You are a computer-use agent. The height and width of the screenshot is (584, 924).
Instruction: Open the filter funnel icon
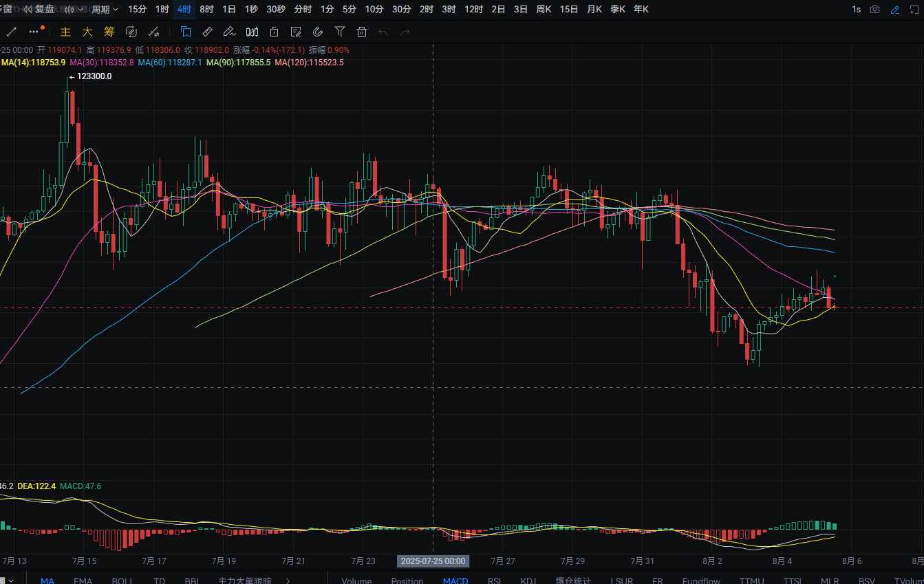coord(340,32)
